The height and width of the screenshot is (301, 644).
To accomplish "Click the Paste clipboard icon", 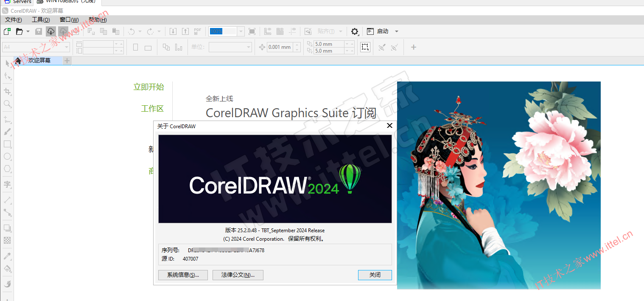I will point(116,31).
